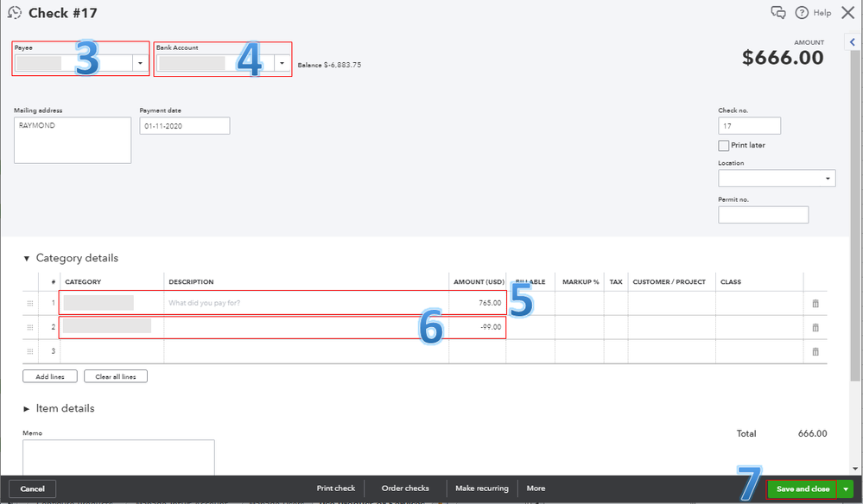Remove line 3 with the trash icon
Viewport: 863px width, 504px height.
[x=815, y=351]
